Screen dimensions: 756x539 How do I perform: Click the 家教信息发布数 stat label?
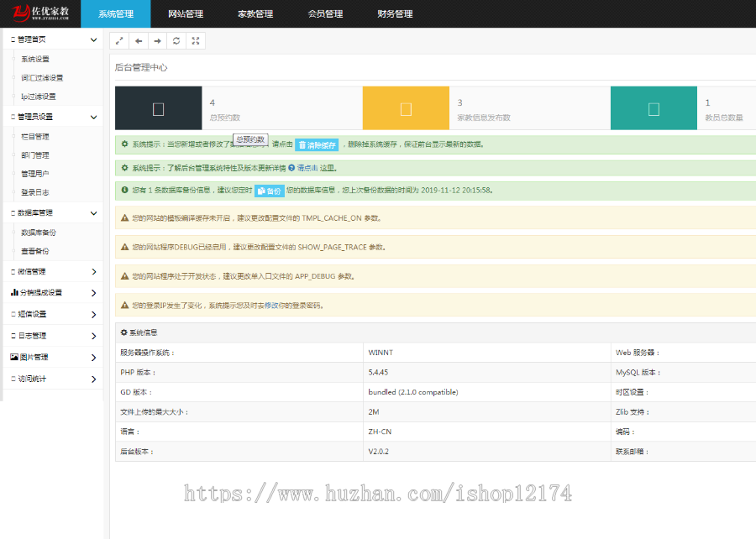pos(484,118)
